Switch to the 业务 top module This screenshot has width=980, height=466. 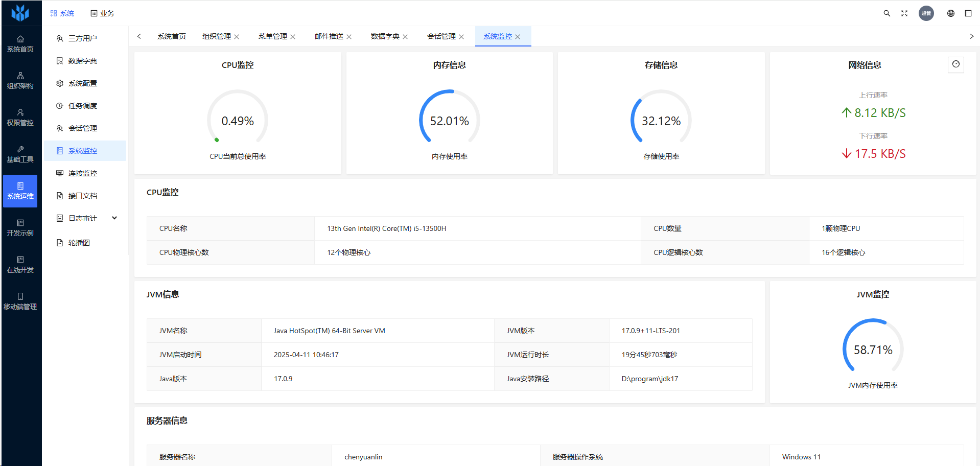click(x=102, y=13)
